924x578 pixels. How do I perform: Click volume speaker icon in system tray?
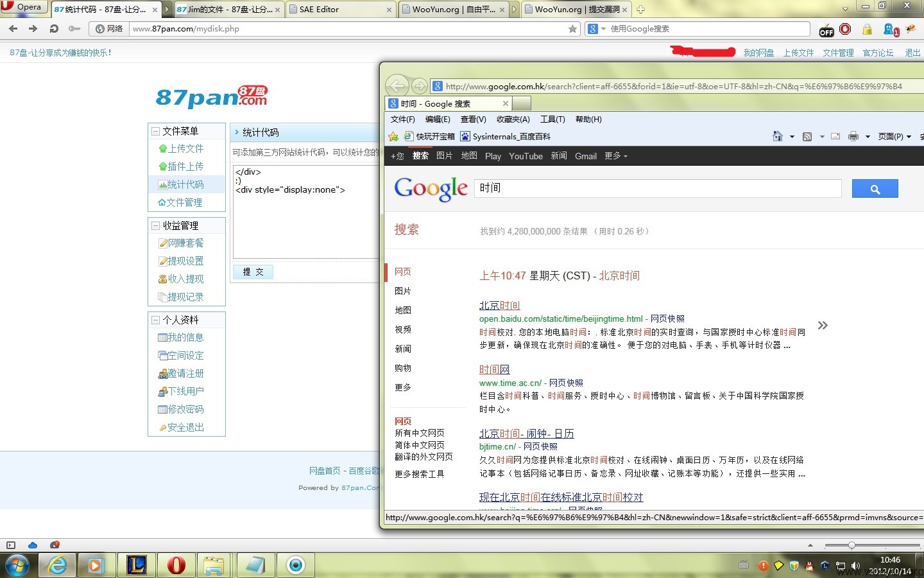[x=855, y=566]
